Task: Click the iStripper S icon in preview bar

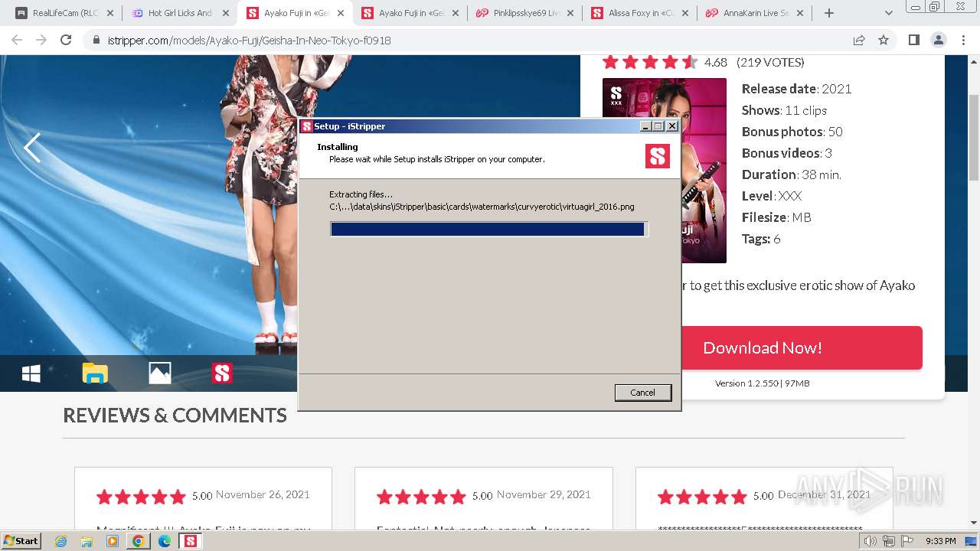Action: (x=222, y=373)
